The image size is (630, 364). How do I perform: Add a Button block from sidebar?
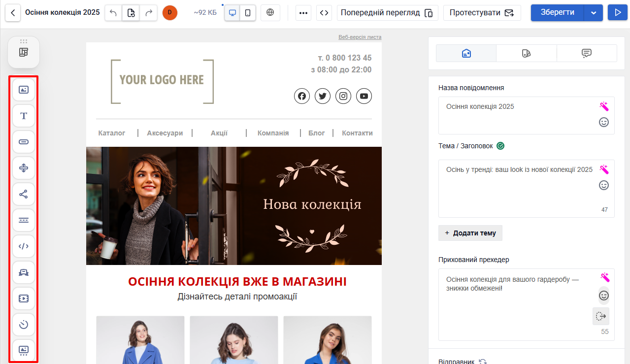tap(24, 142)
